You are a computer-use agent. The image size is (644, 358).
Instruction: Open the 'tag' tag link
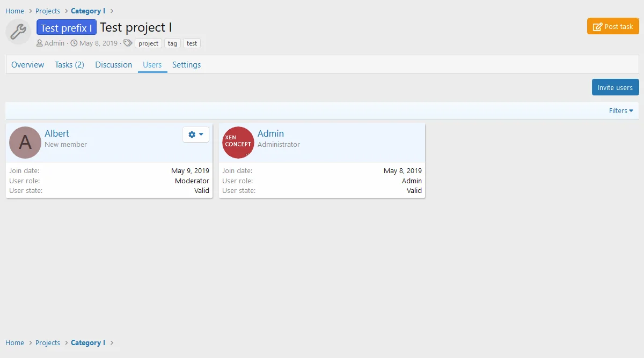[x=172, y=43]
